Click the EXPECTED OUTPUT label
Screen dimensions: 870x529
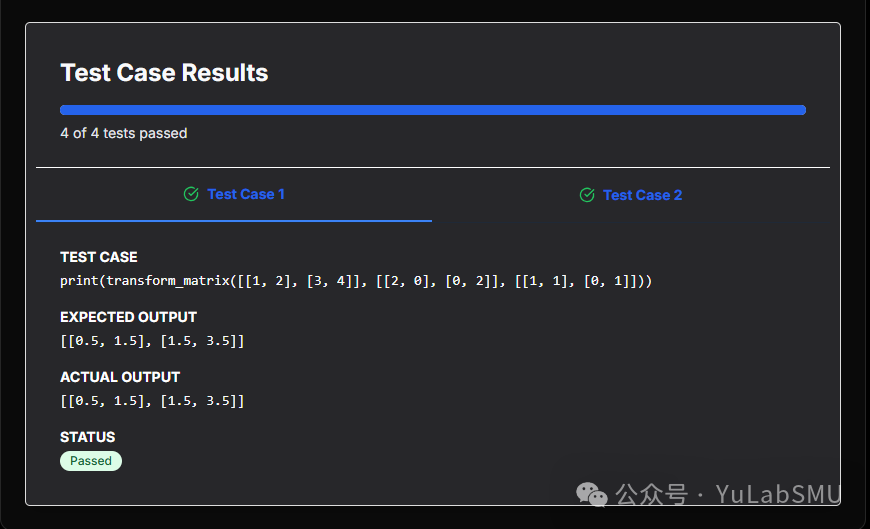click(128, 317)
